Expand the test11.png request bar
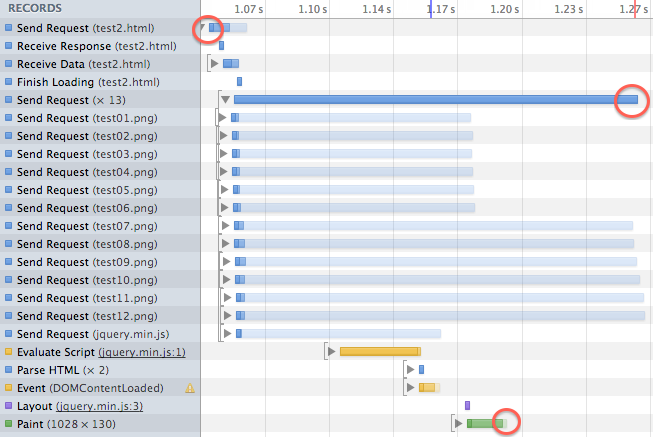653x437 pixels. click(227, 297)
